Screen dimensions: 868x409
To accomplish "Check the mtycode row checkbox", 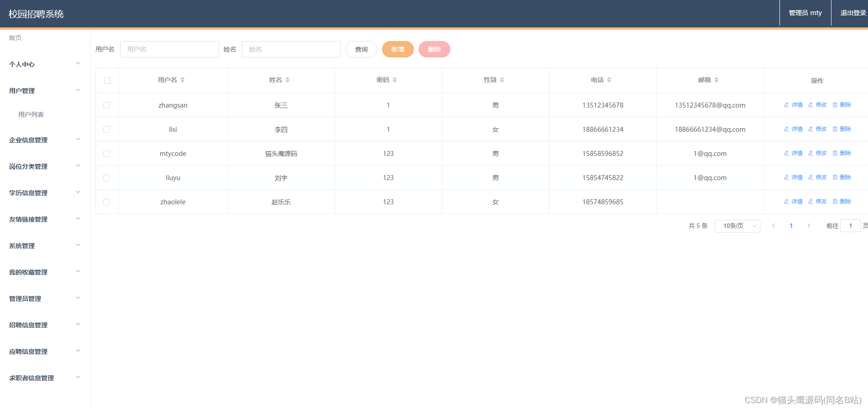I will 106,154.
